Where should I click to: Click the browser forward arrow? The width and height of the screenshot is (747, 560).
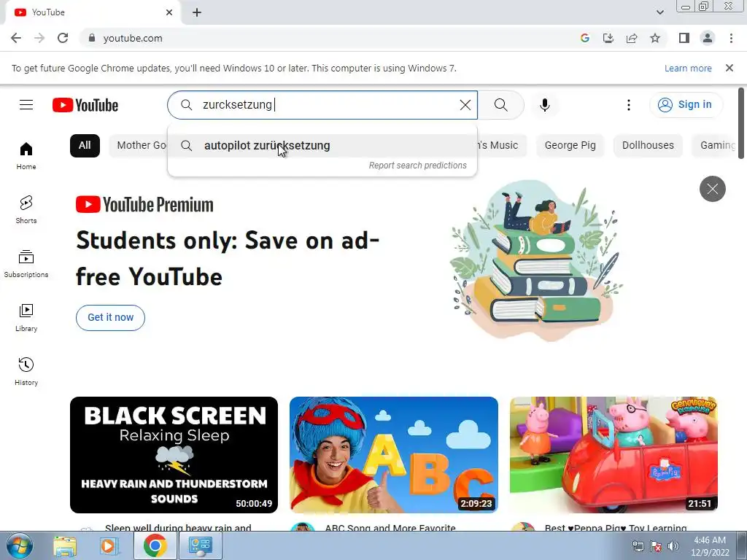pyautogui.click(x=39, y=38)
